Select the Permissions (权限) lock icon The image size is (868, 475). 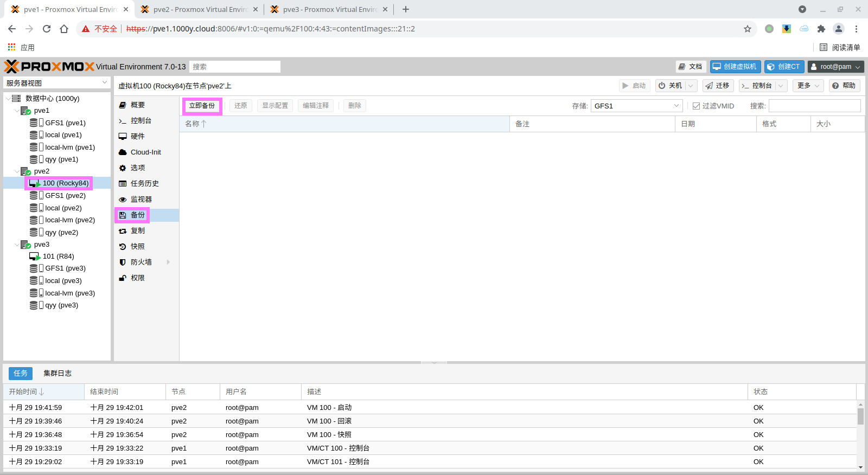pyautogui.click(x=123, y=278)
